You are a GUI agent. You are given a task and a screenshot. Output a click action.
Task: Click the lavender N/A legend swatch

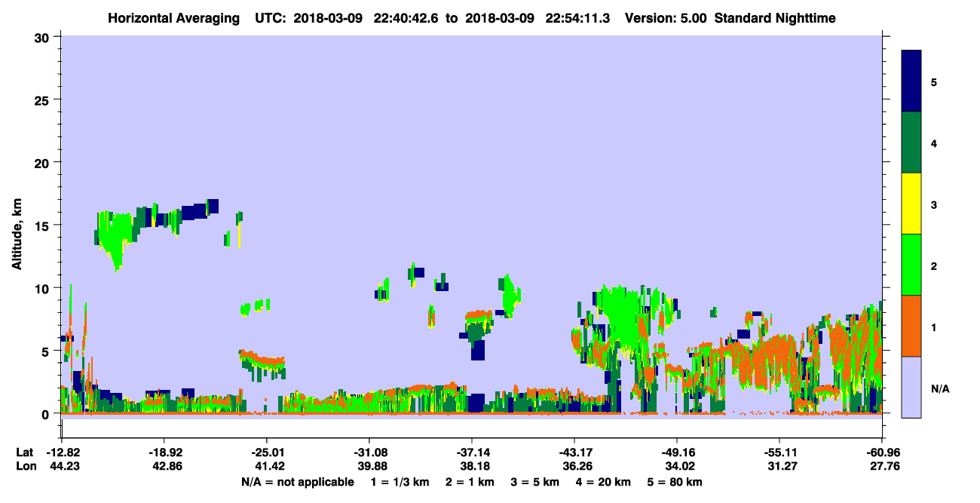pos(911,387)
